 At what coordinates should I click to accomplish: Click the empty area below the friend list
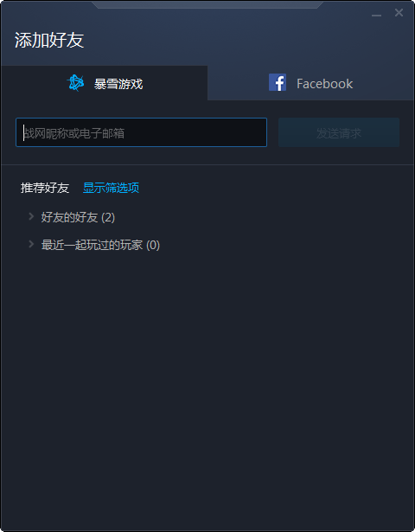pyautogui.click(x=207, y=390)
